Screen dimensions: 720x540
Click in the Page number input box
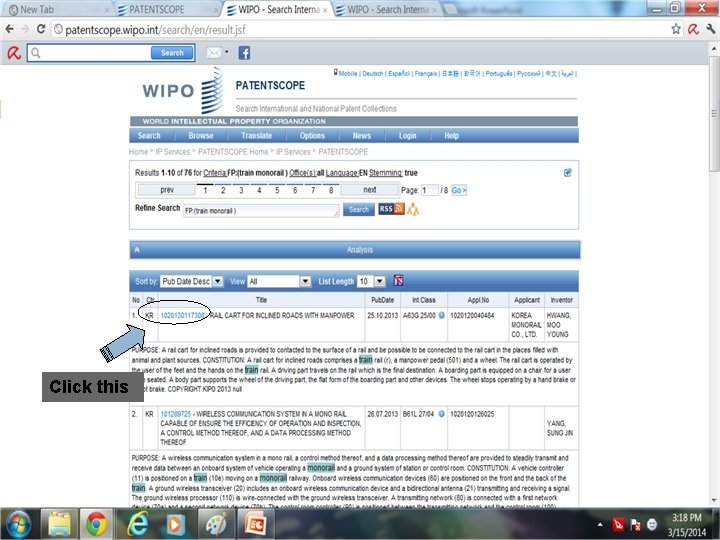coord(429,190)
